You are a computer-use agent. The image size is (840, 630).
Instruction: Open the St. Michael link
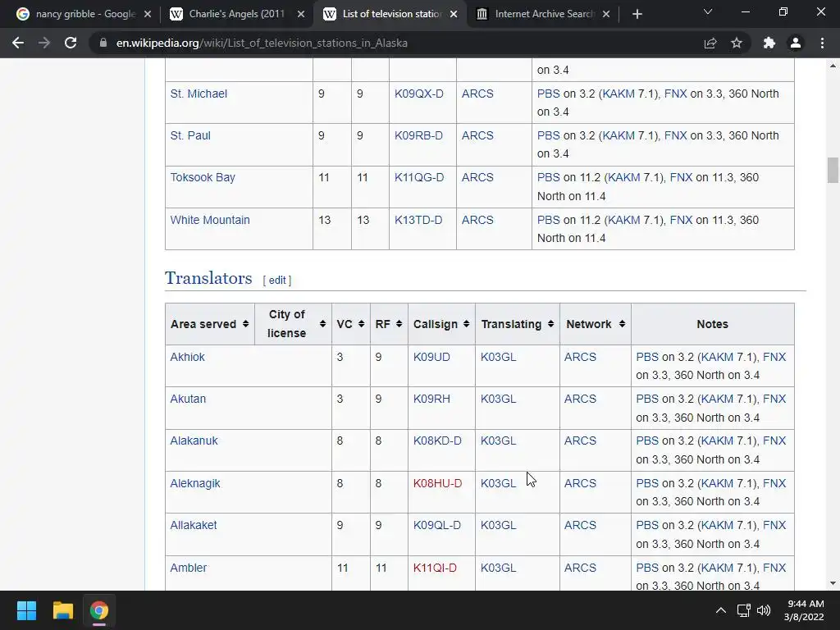tap(199, 94)
